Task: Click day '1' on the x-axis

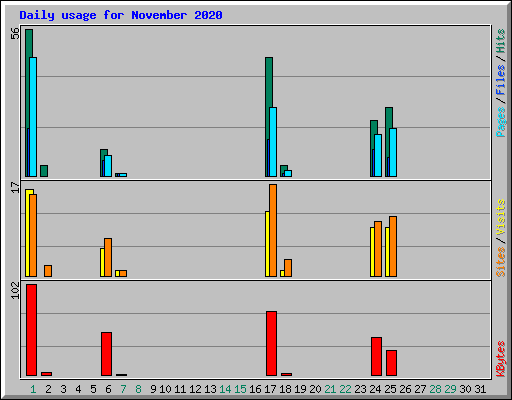Action: pos(33,389)
